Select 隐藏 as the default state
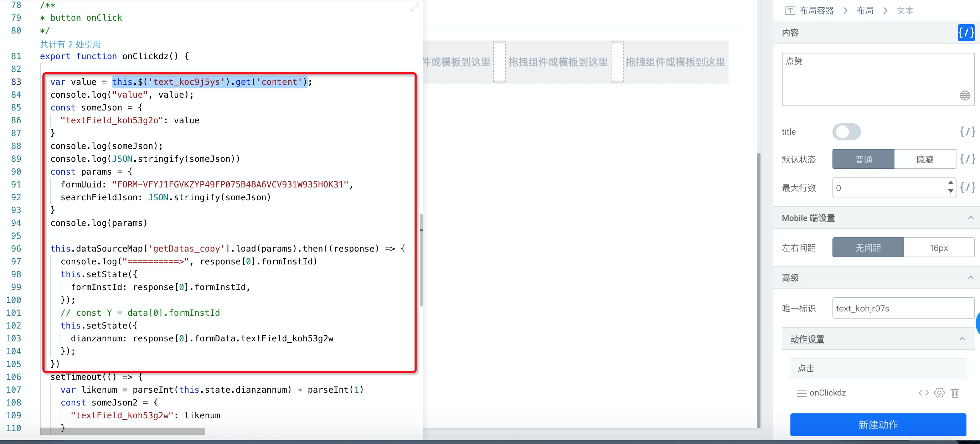This screenshot has height=444, width=980. (925, 159)
